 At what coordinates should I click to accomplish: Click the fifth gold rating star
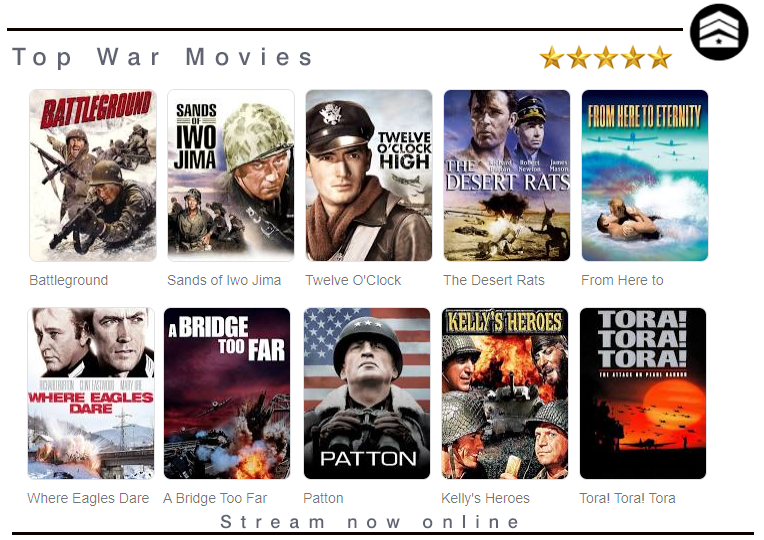point(660,58)
